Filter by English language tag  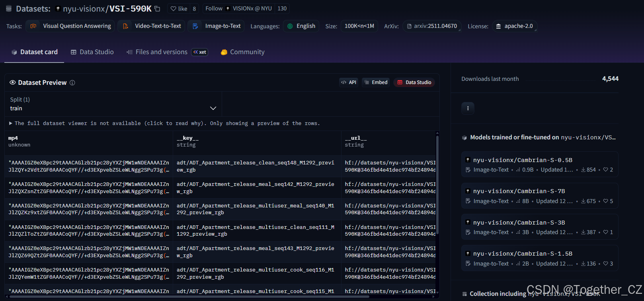301,26
